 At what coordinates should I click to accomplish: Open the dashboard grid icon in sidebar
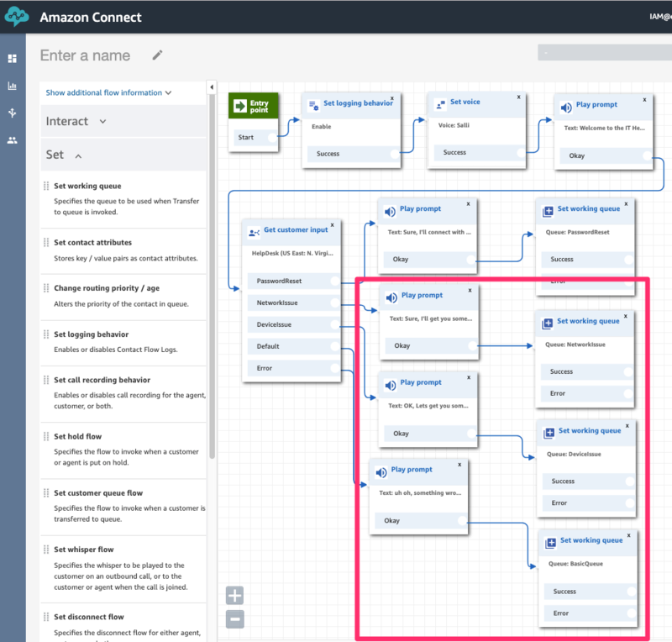tap(13, 58)
